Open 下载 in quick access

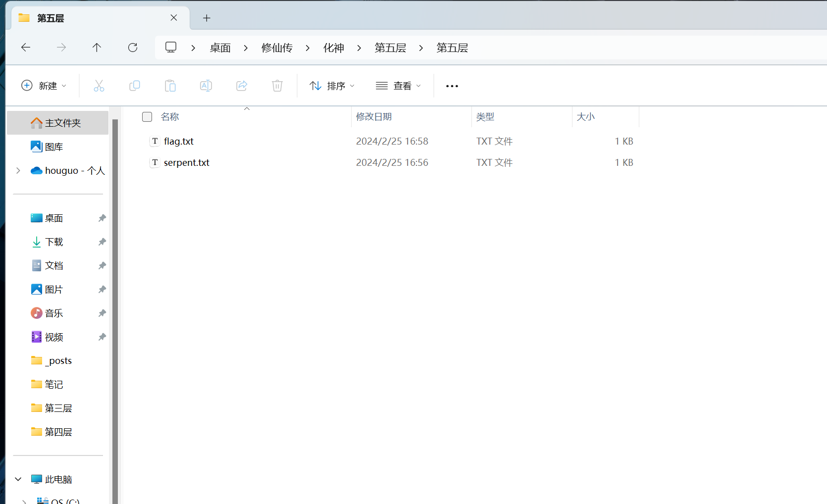53,242
